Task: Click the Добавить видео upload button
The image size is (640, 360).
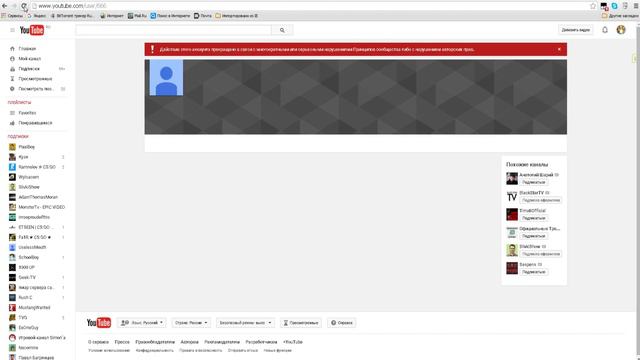Action: (576, 30)
